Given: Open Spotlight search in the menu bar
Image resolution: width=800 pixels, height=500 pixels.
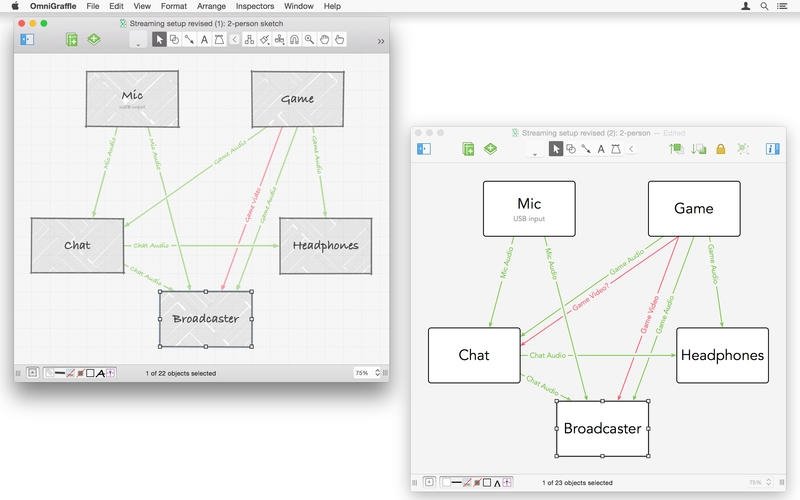Looking at the screenshot, I should coord(764,6).
